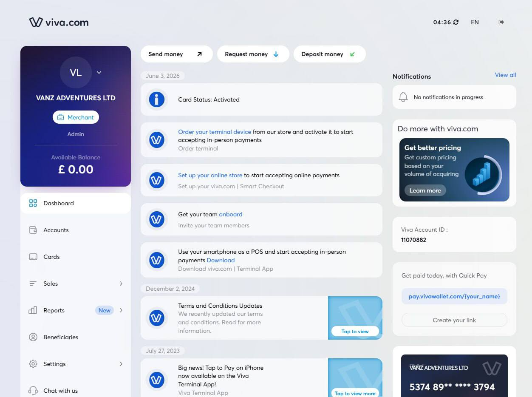Click the Sales list icon

click(x=33, y=284)
